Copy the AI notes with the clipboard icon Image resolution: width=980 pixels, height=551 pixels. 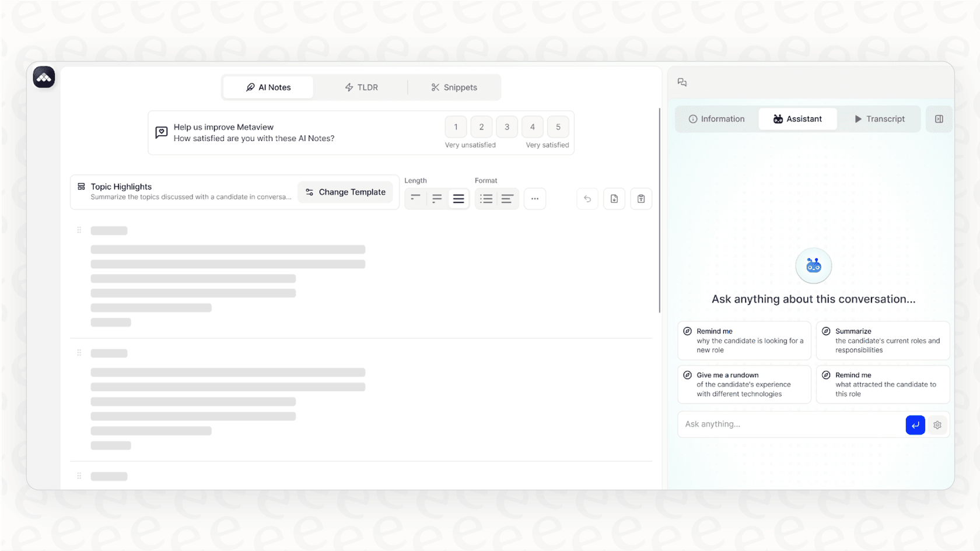640,198
